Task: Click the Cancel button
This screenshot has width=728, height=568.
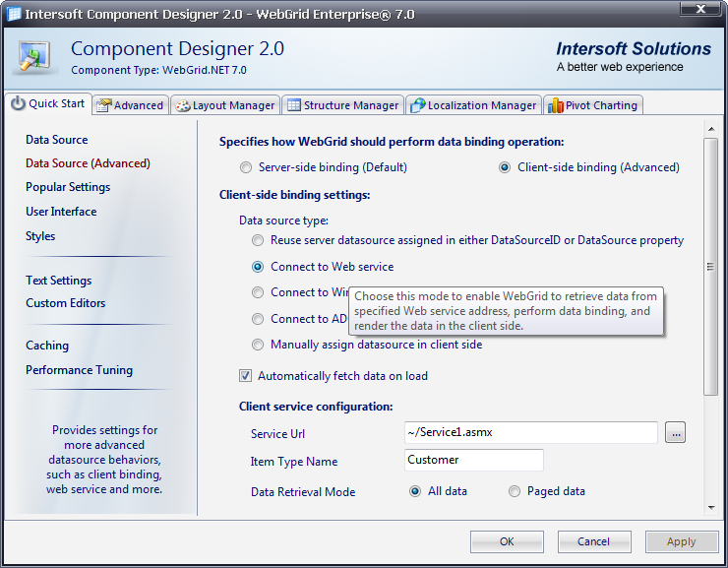Action: (x=594, y=541)
